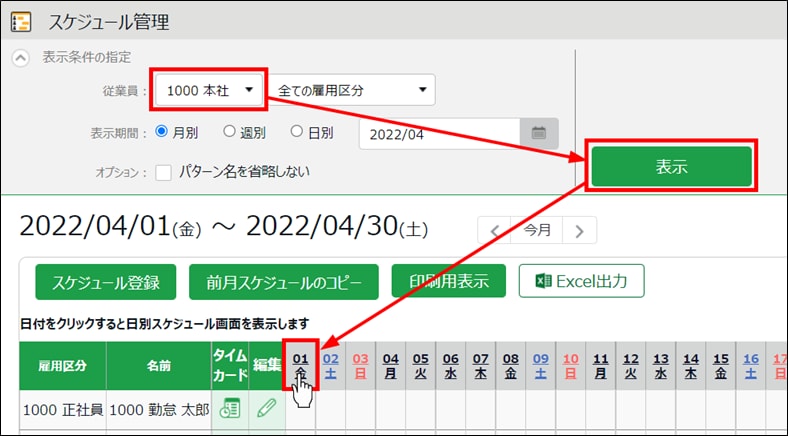Collapse the 表示条件の指定 section
788x436 pixels.
tap(20, 58)
